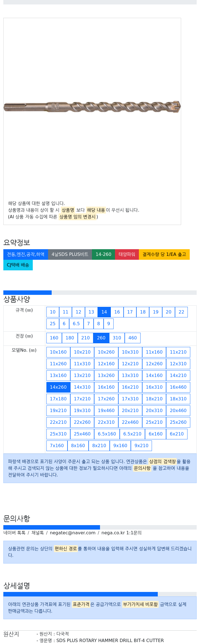The width and height of the screenshot is (200, 644).
Task: Pick the 460 length option
Action: coord(132,338)
